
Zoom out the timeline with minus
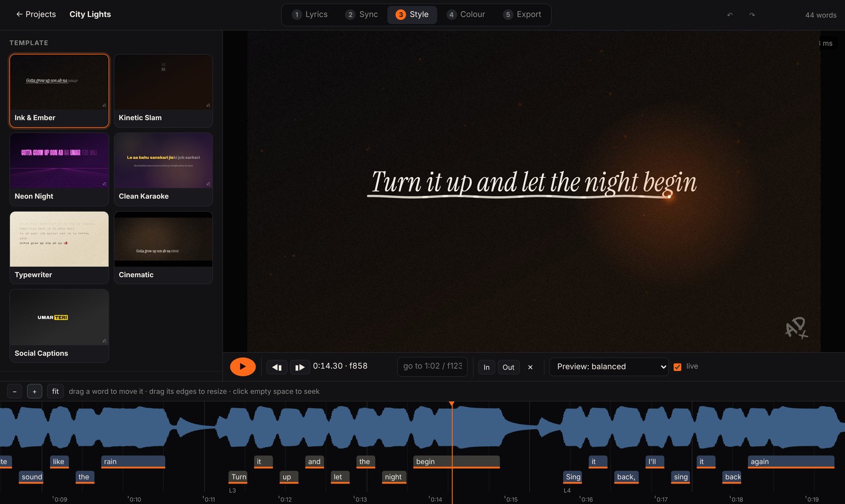15,392
